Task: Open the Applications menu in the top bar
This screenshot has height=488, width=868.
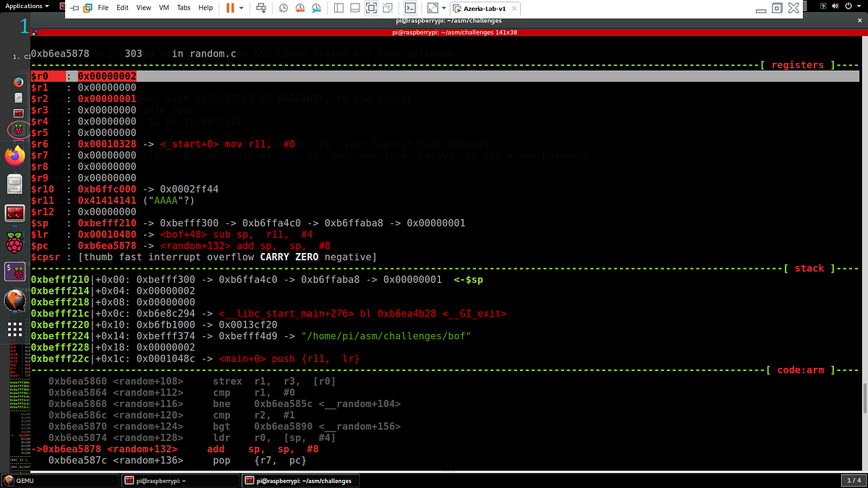Action: click(25, 5)
